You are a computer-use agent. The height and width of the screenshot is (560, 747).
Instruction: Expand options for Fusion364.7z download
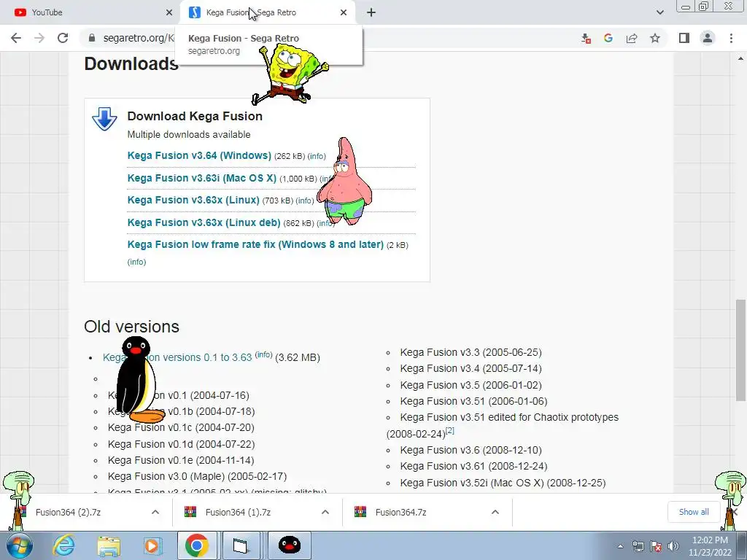(x=495, y=512)
